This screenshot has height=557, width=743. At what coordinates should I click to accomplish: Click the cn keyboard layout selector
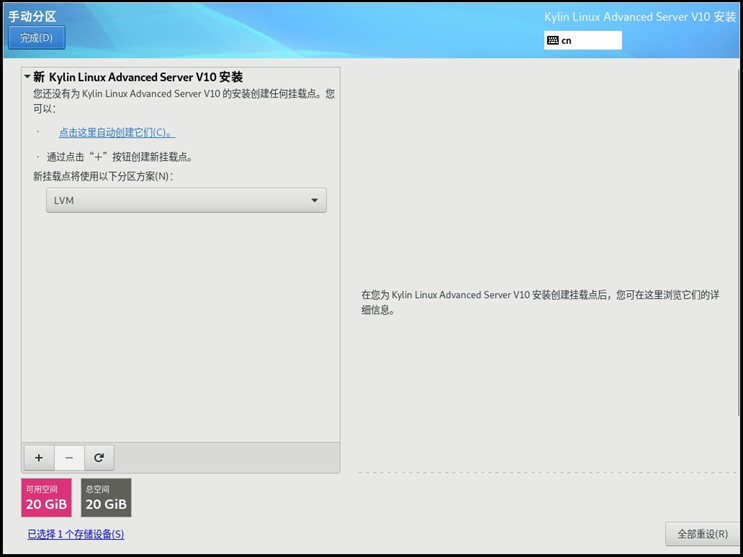tap(583, 40)
